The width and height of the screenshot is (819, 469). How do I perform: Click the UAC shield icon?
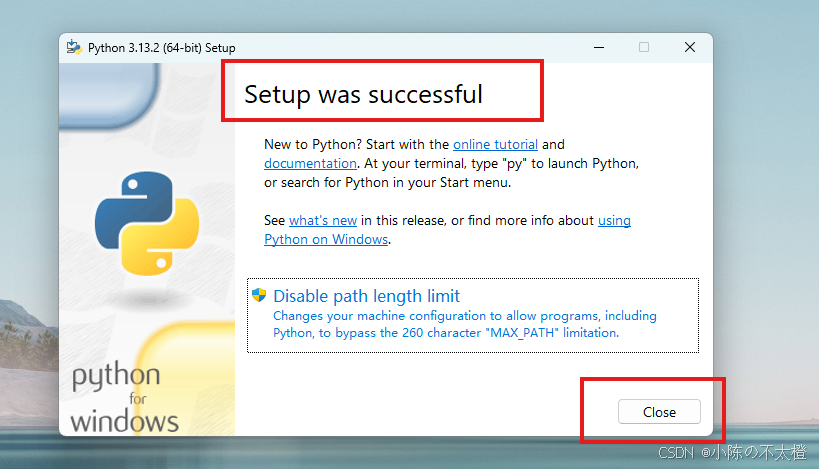(259, 295)
